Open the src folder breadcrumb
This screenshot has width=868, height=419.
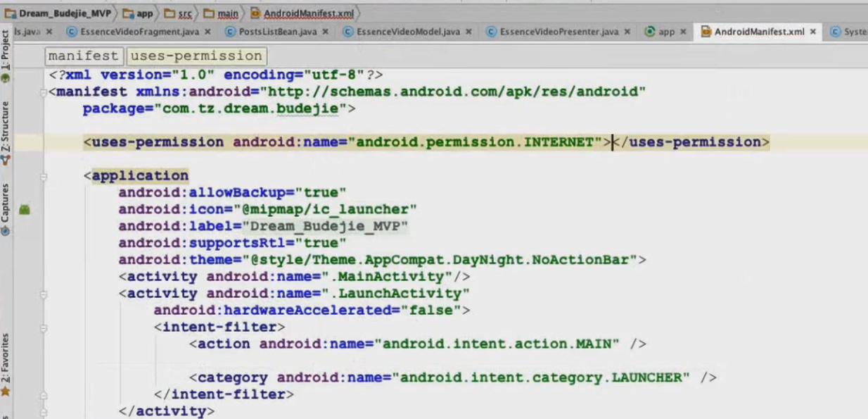point(186,13)
